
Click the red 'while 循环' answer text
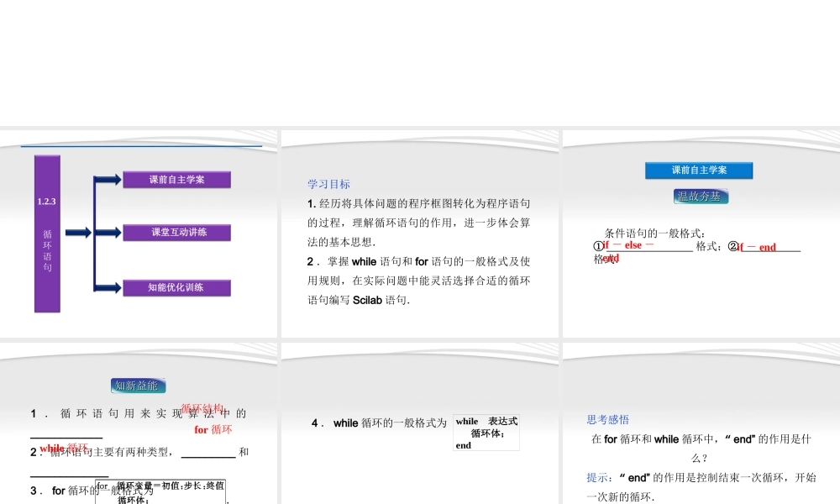pyautogui.click(x=64, y=448)
